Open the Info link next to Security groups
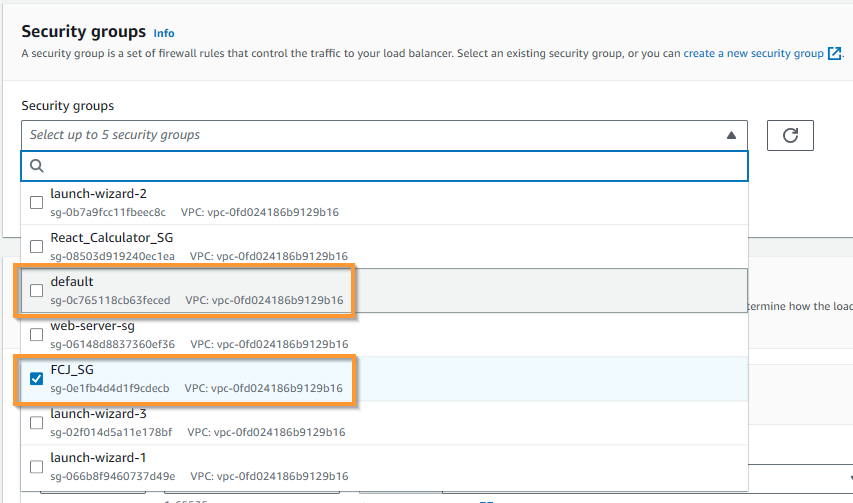 (164, 33)
